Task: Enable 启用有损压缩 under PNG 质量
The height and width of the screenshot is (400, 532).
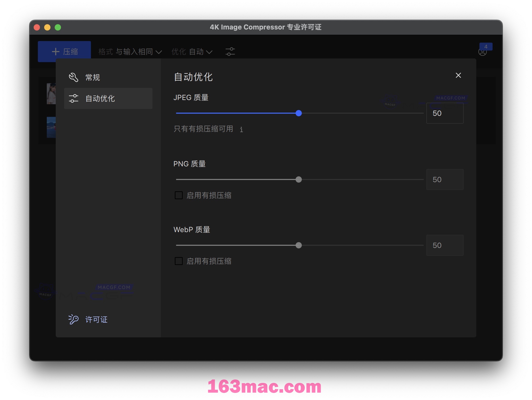Action: pos(179,195)
